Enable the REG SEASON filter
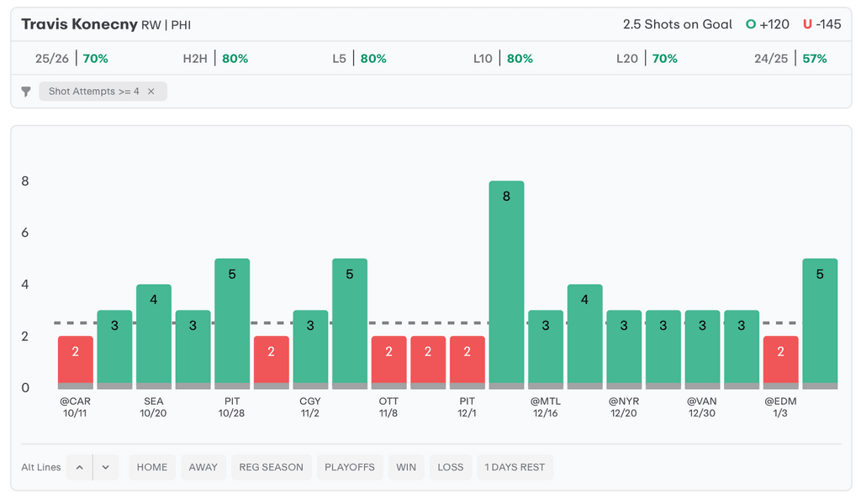The height and width of the screenshot is (504, 861). 271,467
